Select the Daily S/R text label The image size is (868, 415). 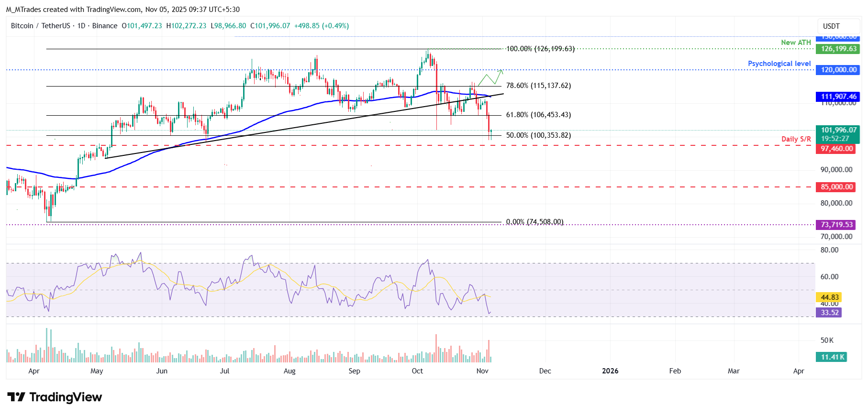click(796, 139)
